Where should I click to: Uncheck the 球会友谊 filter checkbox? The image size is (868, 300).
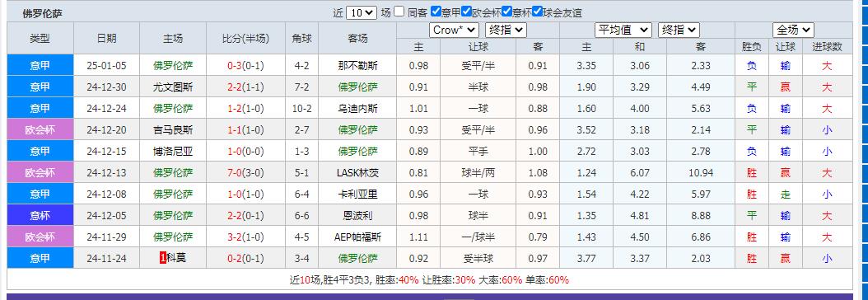pyautogui.click(x=537, y=12)
